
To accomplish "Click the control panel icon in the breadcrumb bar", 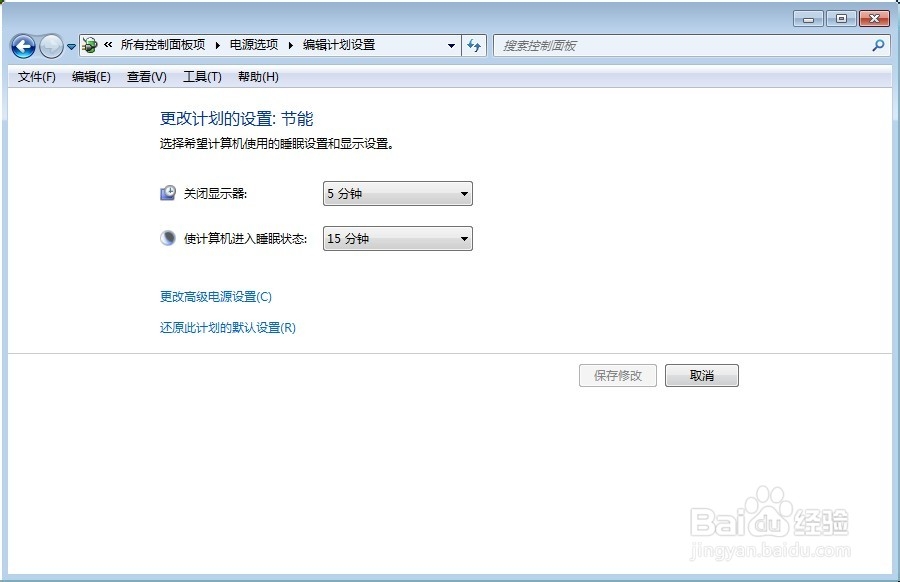I will coord(88,45).
